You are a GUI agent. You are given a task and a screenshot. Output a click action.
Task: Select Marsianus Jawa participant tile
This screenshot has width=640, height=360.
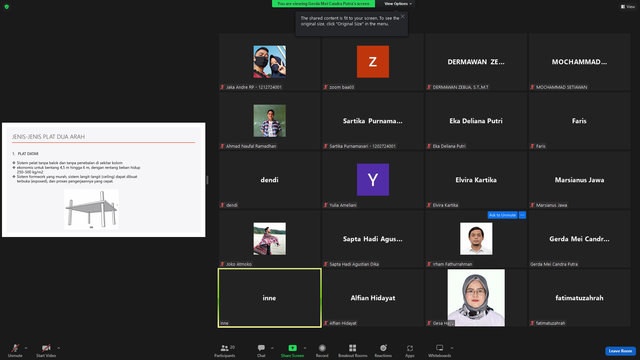point(579,180)
